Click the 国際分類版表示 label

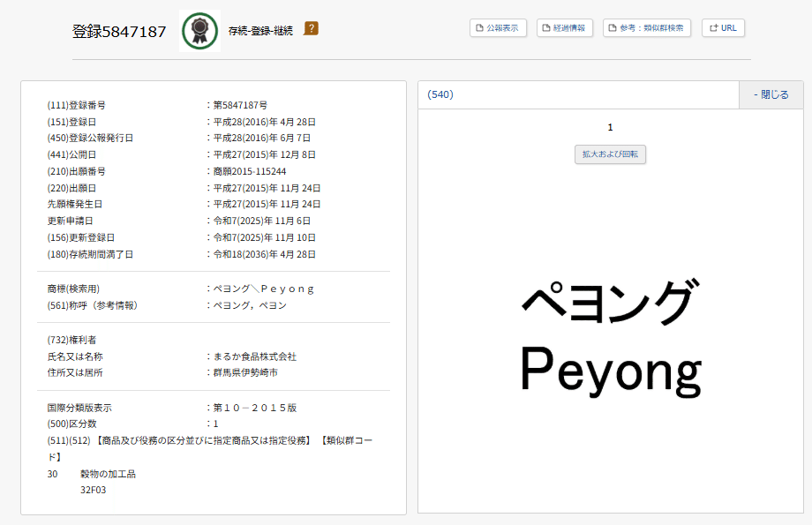point(79,408)
